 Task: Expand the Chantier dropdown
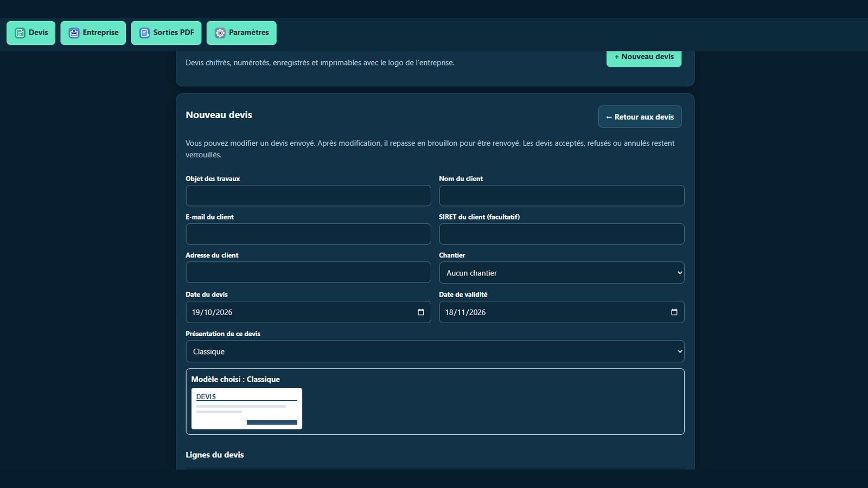pyautogui.click(x=561, y=273)
